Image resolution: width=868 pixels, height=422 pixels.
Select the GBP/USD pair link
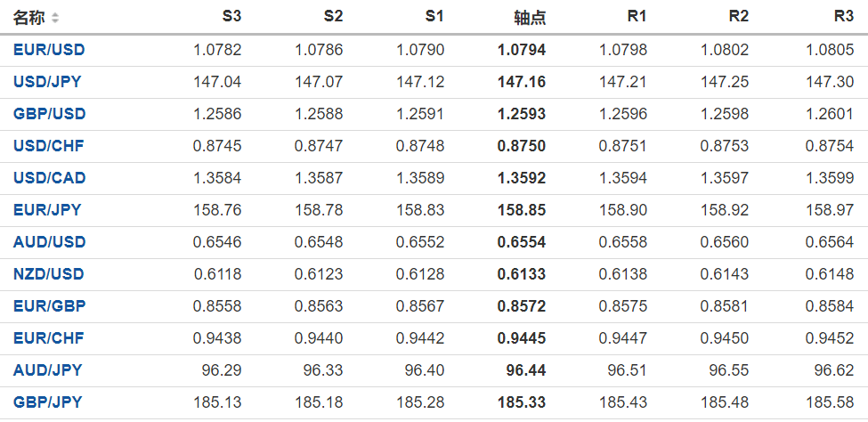(x=49, y=114)
